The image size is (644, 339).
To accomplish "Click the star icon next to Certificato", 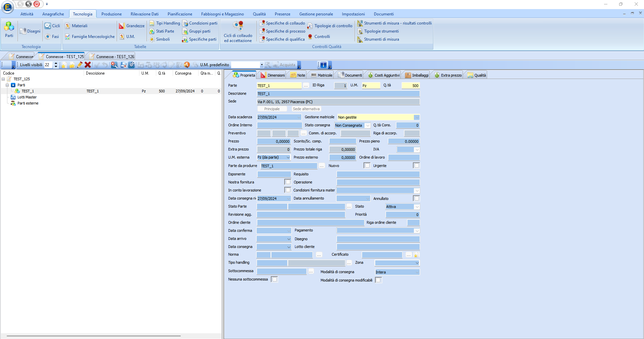I will (x=416, y=255).
